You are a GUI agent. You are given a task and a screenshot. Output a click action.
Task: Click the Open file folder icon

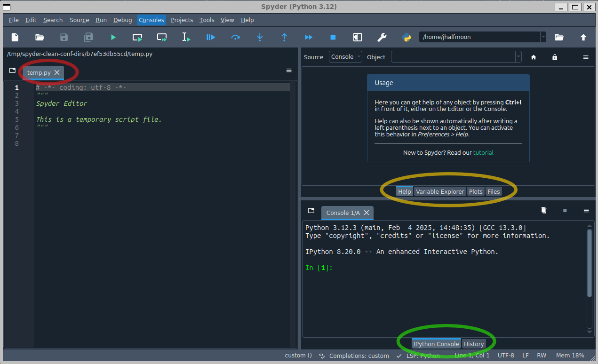pos(40,37)
